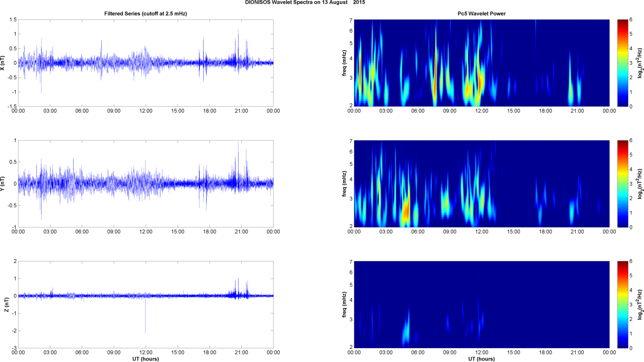This screenshot has width=644, height=362.
Task: Click the log2(nT²/Hz) label on the bottom colorbar
Action: [640, 304]
